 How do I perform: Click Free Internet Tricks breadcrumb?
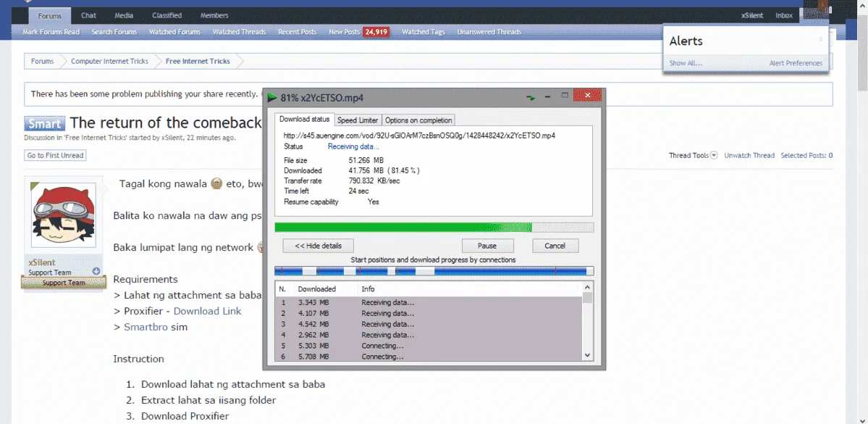click(198, 62)
